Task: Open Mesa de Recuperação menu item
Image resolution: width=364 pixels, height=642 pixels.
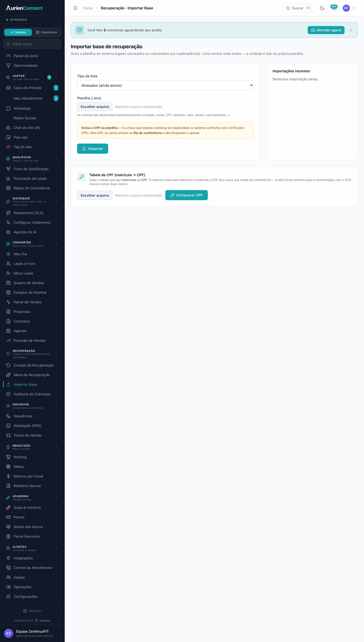Action: coord(32,375)
